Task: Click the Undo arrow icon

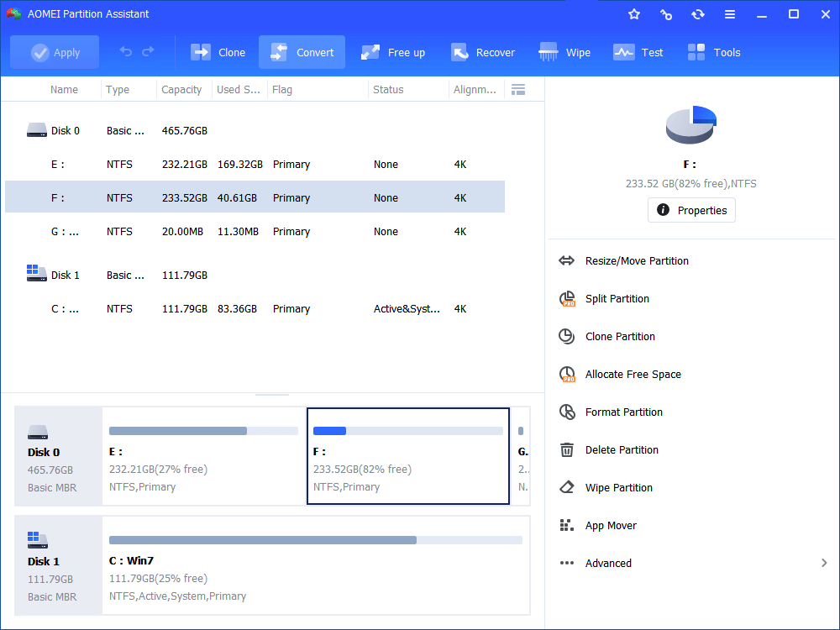Action: pos(126,52)
